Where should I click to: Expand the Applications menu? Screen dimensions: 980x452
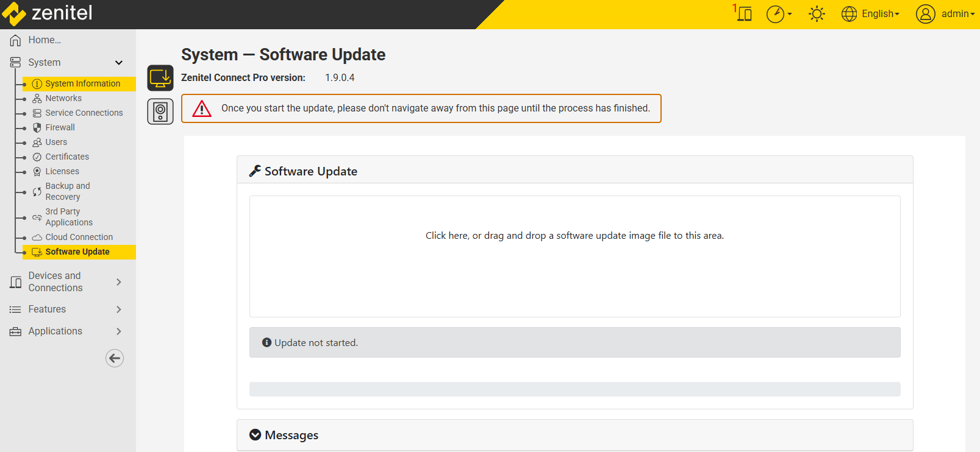119,331
